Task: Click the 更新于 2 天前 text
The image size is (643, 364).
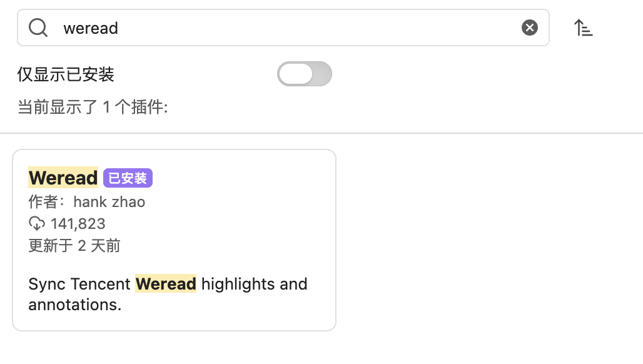Action: coord(74,245)
